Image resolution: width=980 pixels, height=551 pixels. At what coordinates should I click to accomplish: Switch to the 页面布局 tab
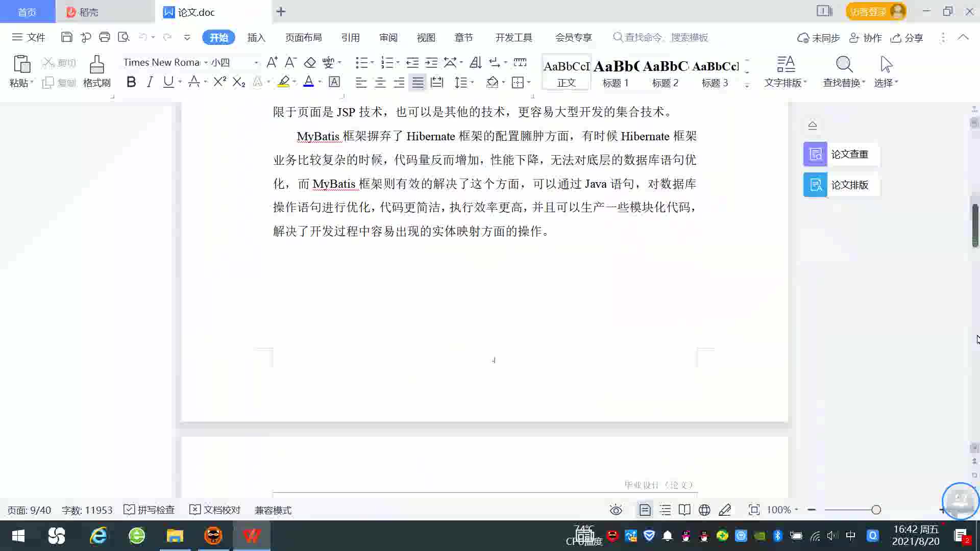tap(303, 37)
